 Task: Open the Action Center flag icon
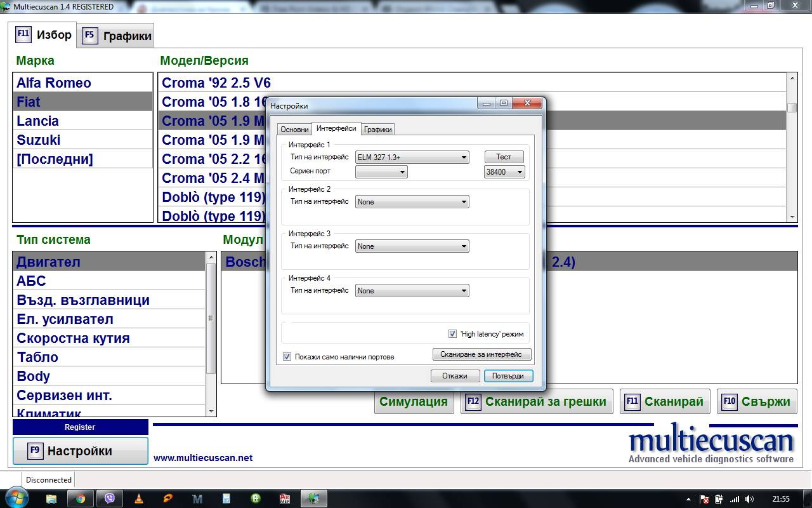coord(704,499)
